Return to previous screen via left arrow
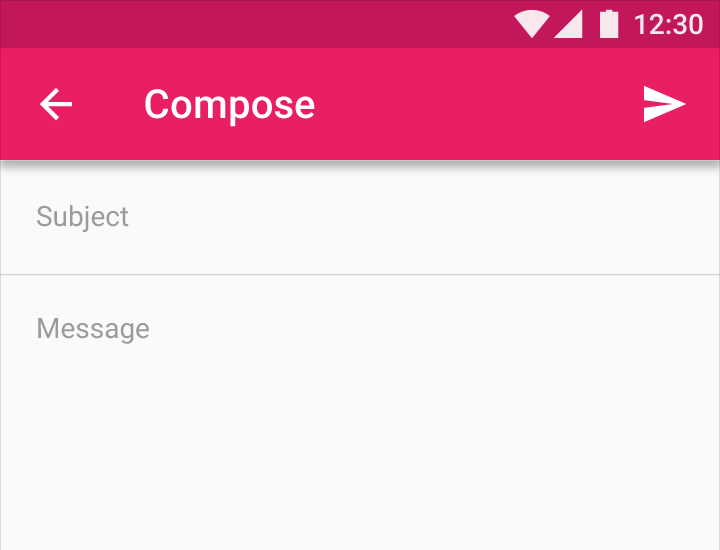The width and height of the screenshot is (720, 550). tap(56, 104)
